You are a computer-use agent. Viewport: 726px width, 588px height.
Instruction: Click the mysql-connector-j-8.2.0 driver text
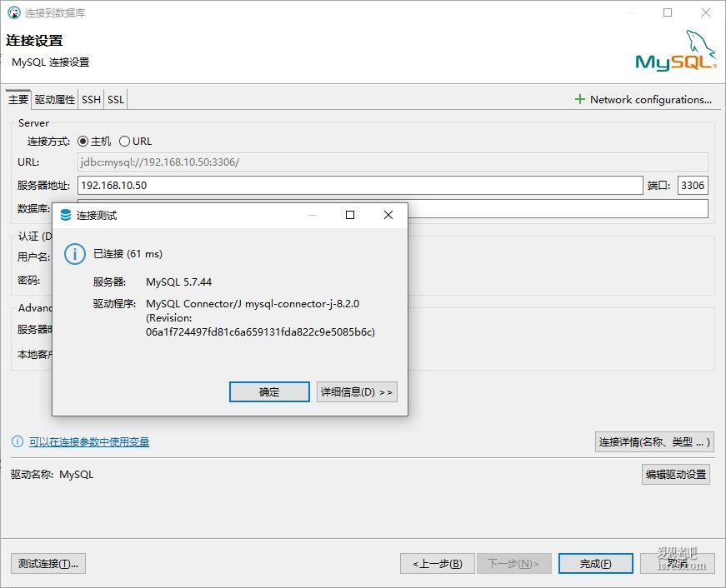coord(302,303)
